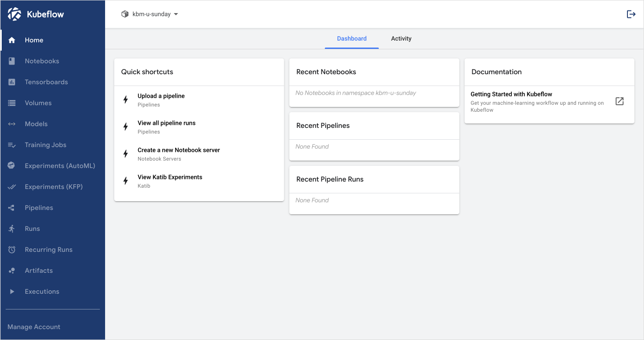The width and height of the screenshot is (644, 340).
Task: Open Notebooks in the sidebar
Action: click(53, 61)
